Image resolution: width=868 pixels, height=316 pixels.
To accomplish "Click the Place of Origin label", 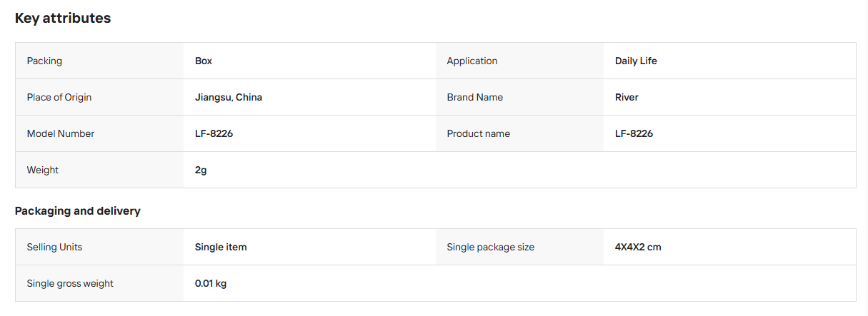I will pos(59,97).
